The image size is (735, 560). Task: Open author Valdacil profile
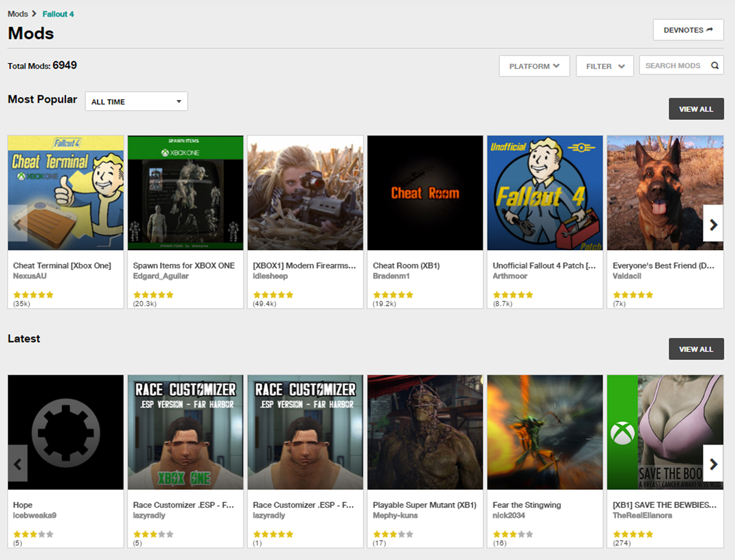tap(627, 276)
